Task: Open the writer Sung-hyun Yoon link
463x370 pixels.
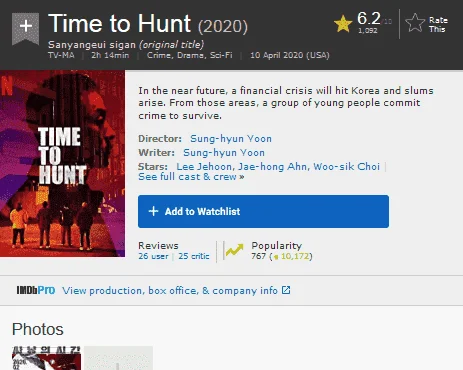Action: pyautogui.click(x=224, y=153)
